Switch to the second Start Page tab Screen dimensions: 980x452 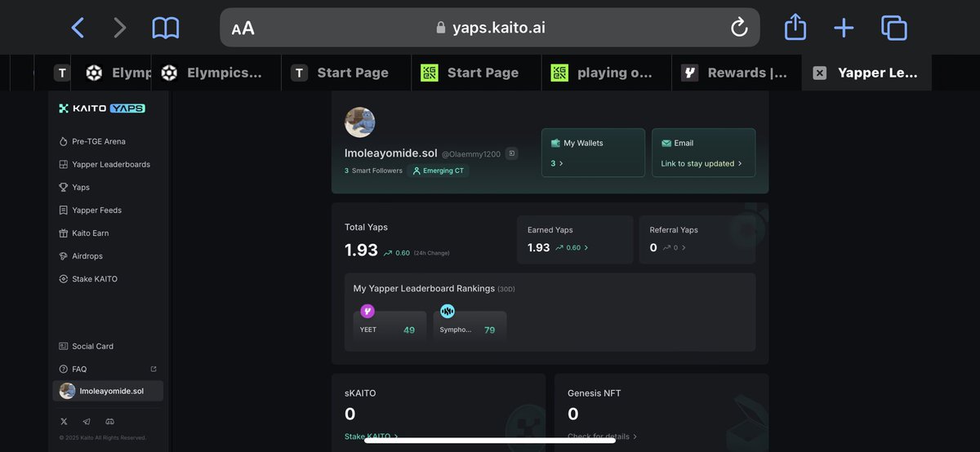click(476, 73)
